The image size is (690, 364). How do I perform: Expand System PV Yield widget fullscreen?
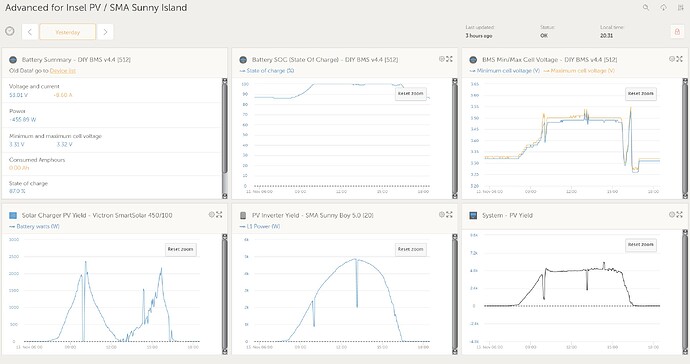(679, 215)
